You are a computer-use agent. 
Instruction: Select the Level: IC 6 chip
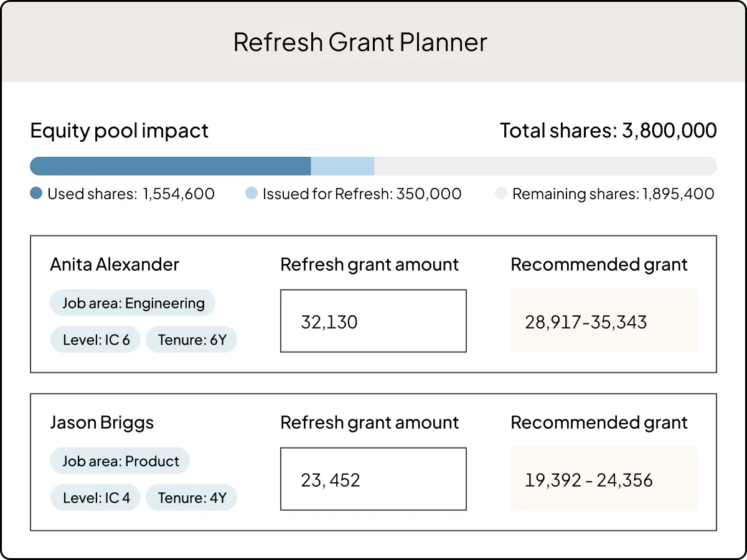coord(95,339)
